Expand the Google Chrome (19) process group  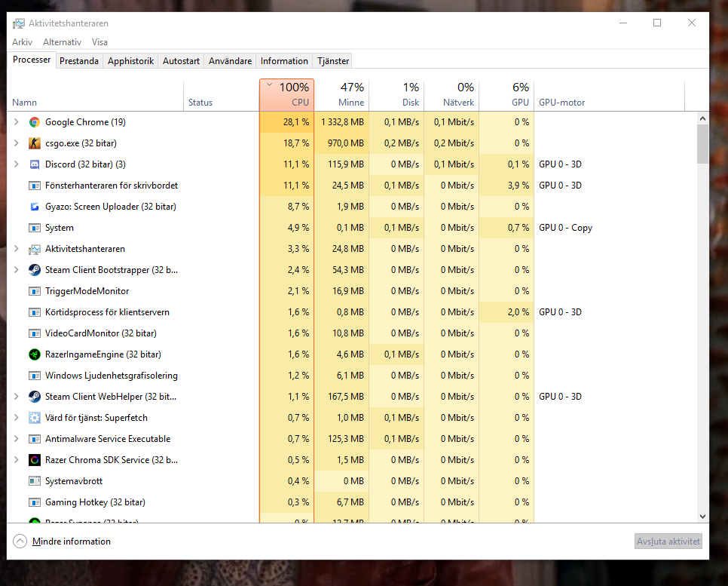tap(17, 122)
